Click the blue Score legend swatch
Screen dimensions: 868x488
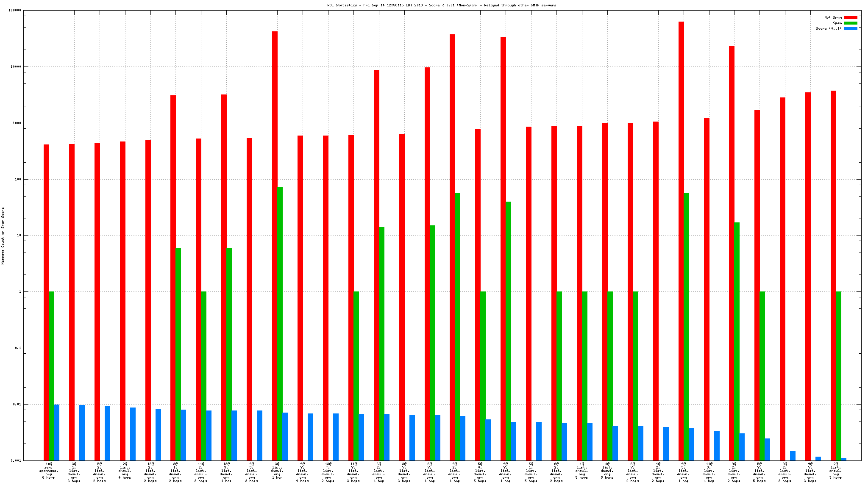point(850,29)
